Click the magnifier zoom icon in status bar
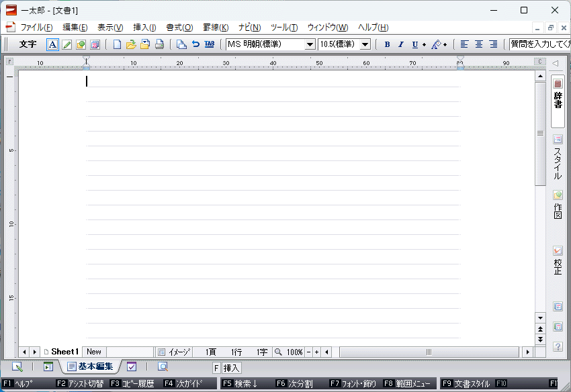 278,352
